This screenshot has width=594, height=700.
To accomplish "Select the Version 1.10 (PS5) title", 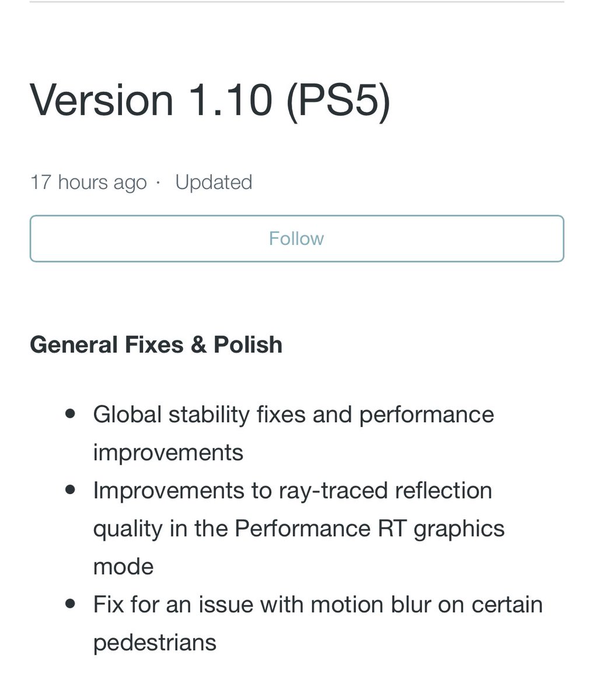I will (x=210, y=100).
